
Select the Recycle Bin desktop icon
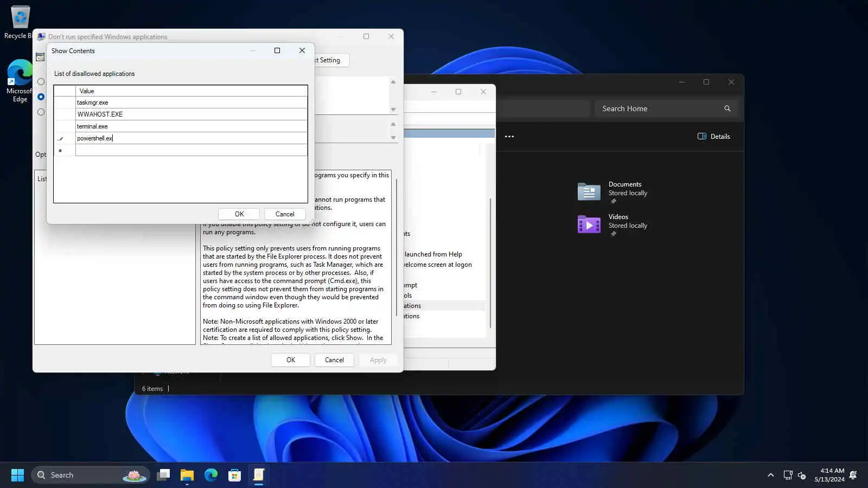[20, 22]
